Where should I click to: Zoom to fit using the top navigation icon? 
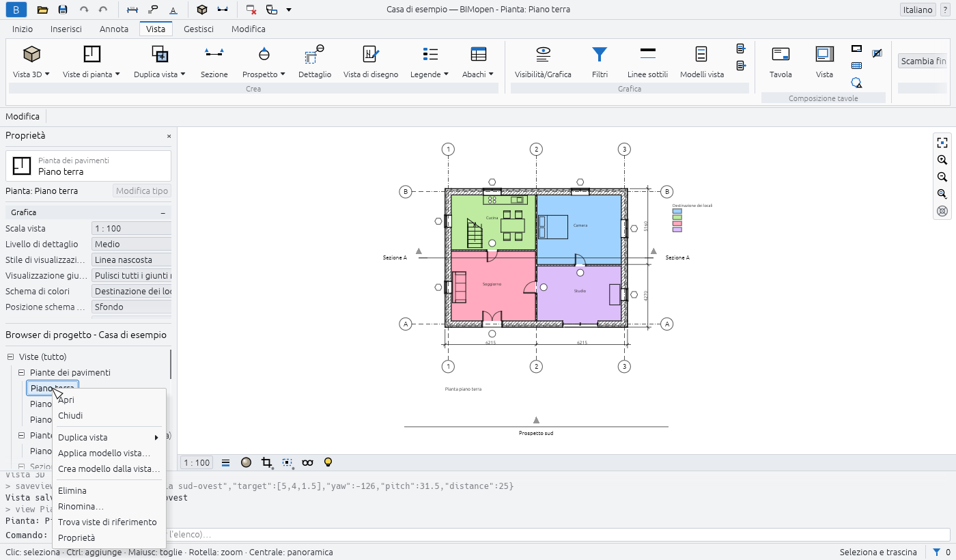pyautogui.click(x=942, y=143)
